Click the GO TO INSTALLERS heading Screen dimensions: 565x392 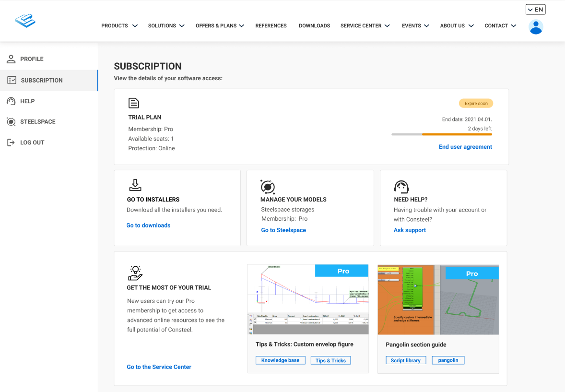point(153,200)
